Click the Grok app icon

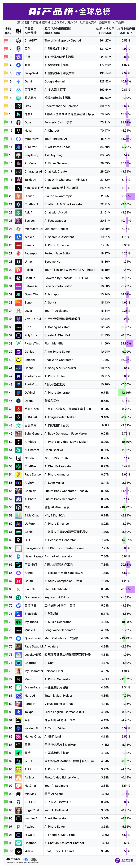(x=19, y=106)
